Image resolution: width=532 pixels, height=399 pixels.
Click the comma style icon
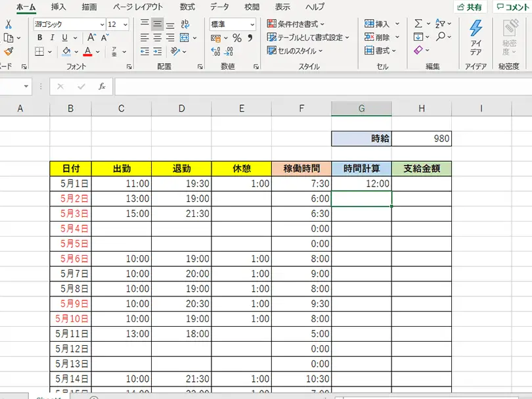tap(250, 37)
